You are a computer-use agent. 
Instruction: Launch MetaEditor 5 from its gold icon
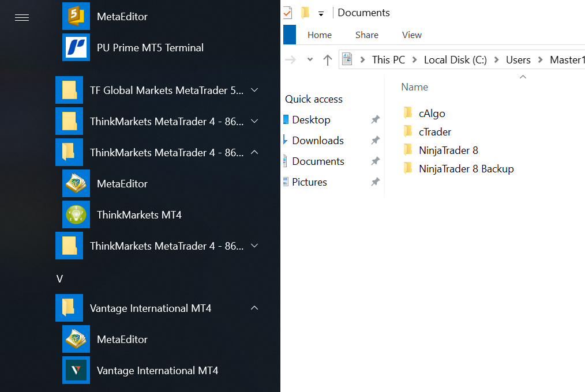(76, 16)
